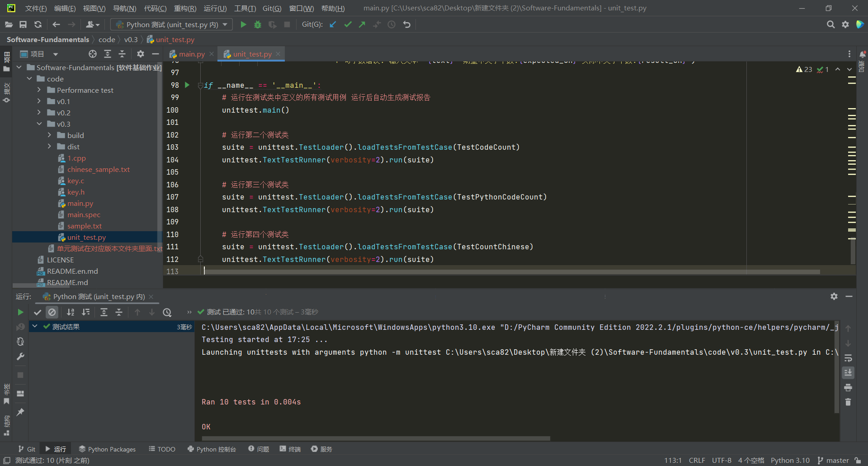868x466 pixels.
Task: Toggle scroll to end of console
Action: (848, 372)
